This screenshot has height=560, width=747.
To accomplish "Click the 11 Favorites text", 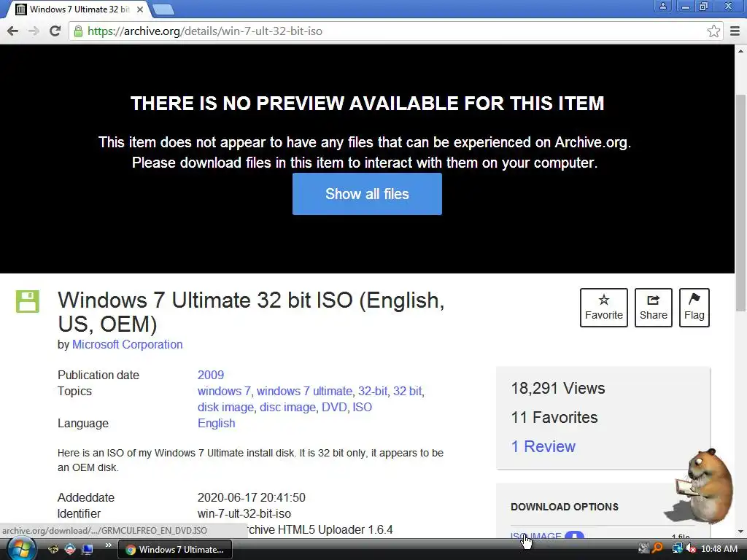I will coord(554,417).
